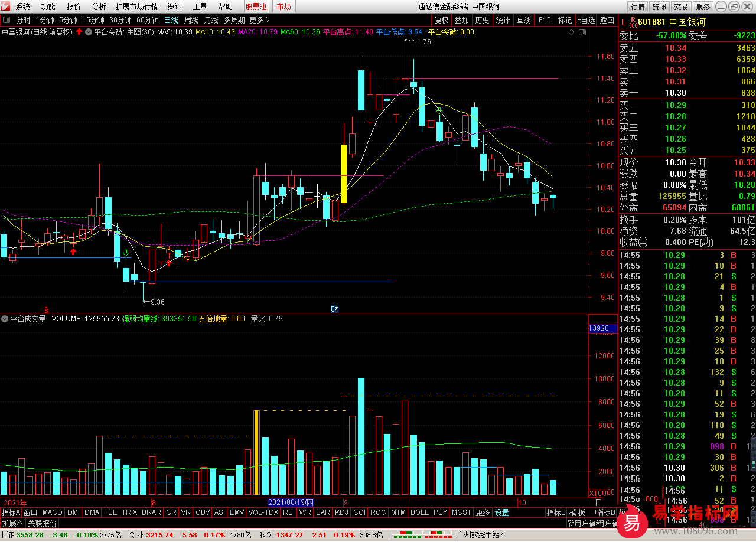
Task: Switch to the 服务 tab
Action: click(703, 7)
